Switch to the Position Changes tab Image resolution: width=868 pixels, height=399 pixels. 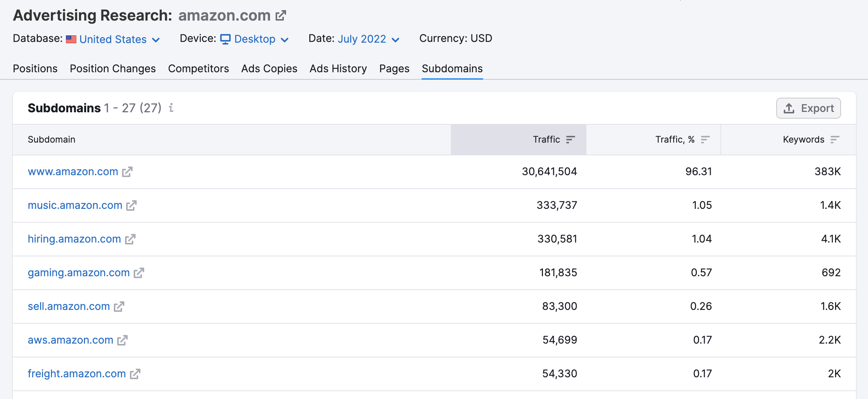113,68
